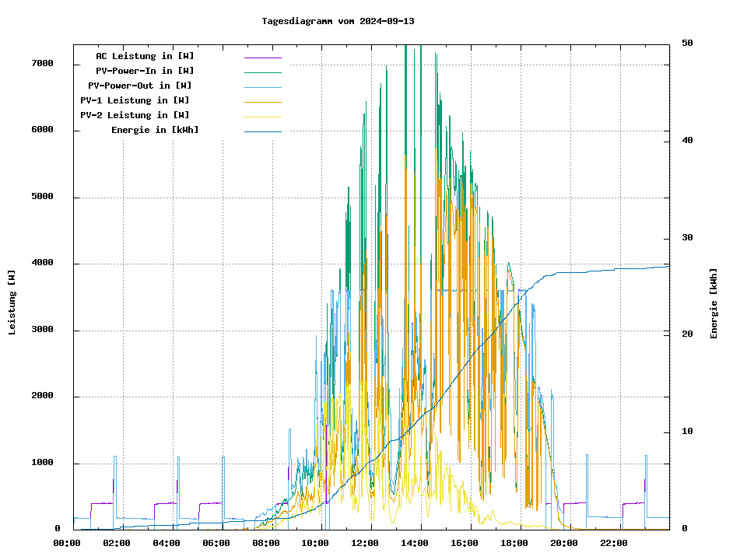Click the 50 label on energy axis
Screen dimensions: 747x560
(x=687, y=43)
